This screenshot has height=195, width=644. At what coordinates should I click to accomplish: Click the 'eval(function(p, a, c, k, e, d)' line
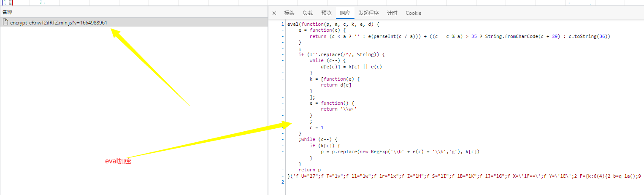point(333,24)
